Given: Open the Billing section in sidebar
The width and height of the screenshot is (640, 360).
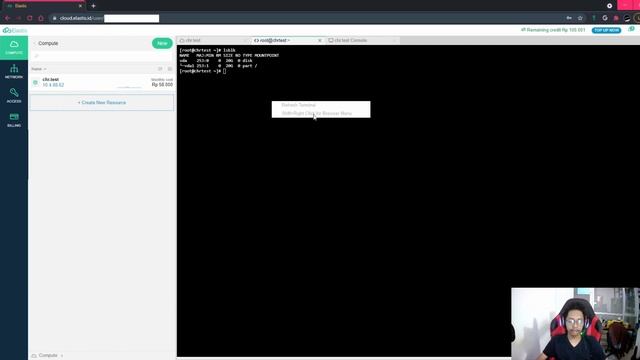Looking at the screenshot, I should point(14,120).
